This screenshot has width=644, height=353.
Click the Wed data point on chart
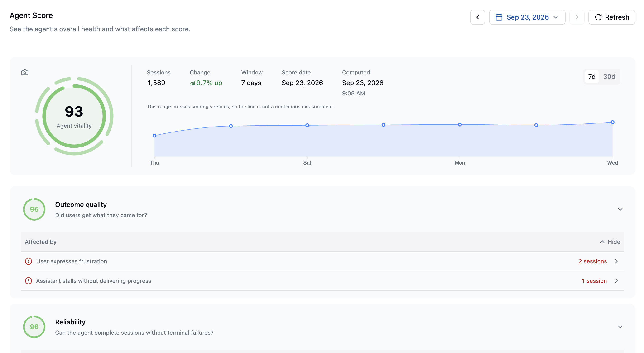click(x=612, y=122)
